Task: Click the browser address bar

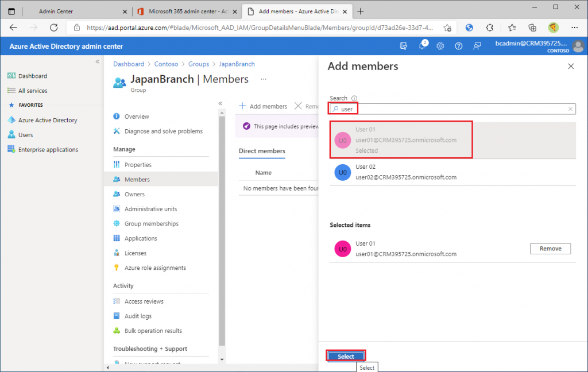Action: pos(259,28)
